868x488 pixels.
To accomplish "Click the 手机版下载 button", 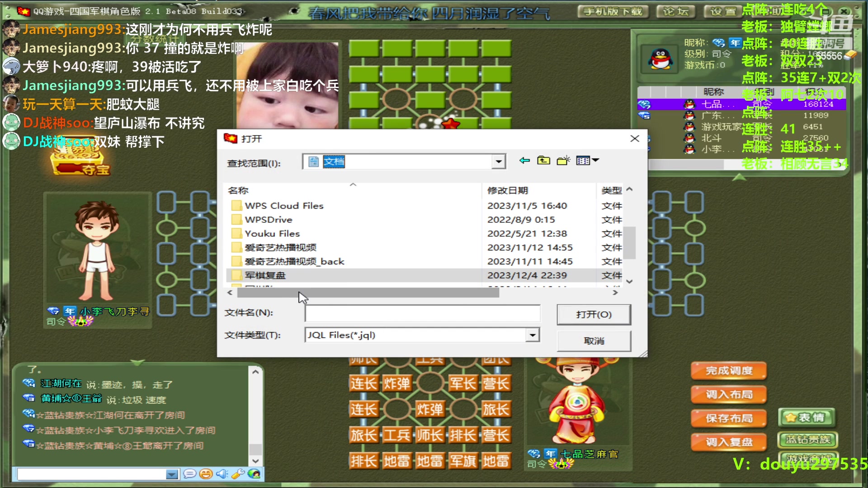I will click(x=613, y=11).
